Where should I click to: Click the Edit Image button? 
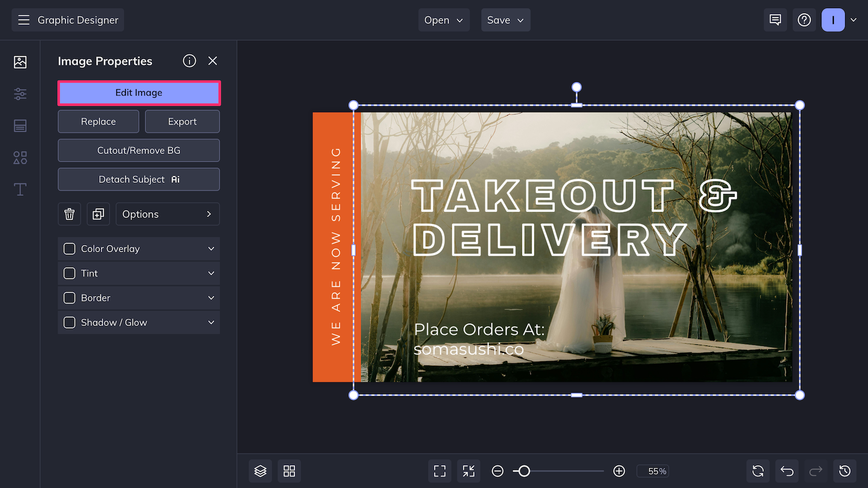coord(139,93)
